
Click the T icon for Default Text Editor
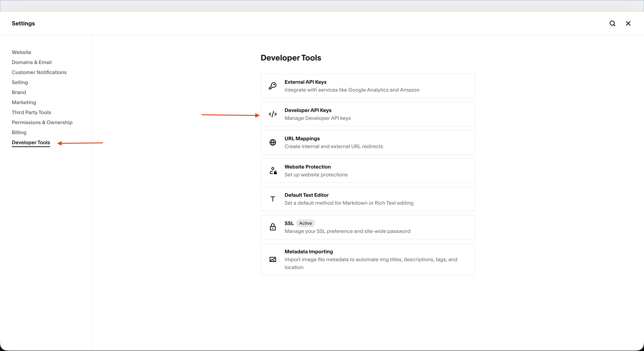click(272, 199)
